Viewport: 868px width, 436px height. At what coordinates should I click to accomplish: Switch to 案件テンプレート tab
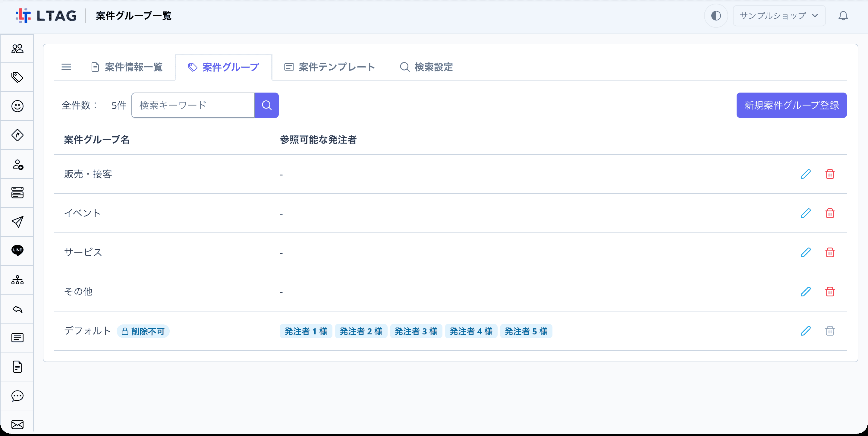[x=329, y=67]
